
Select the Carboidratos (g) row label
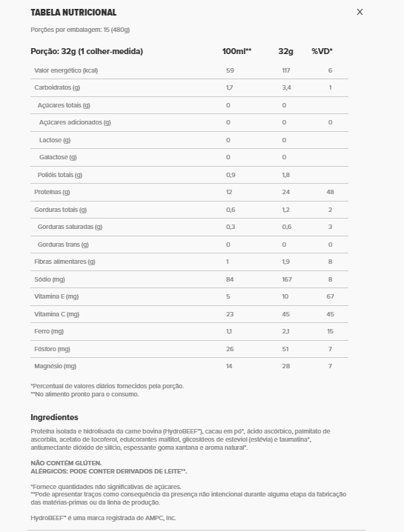[x=57, y=87]
